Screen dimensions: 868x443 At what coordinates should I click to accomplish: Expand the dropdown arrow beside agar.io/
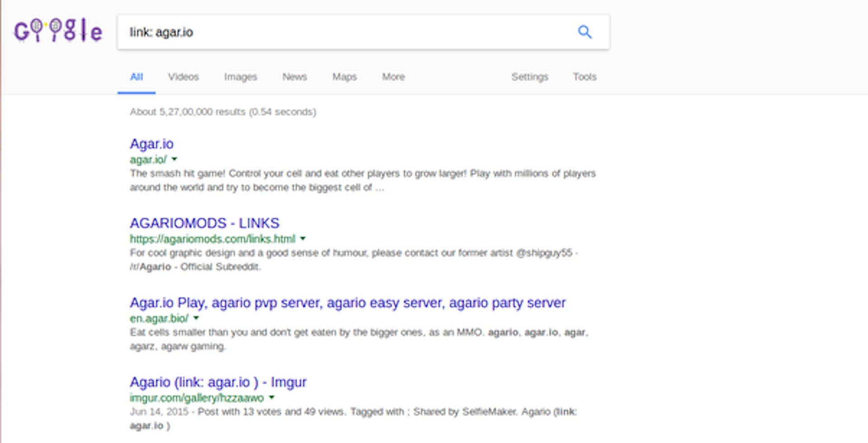pyautogui.click(x=175, y=159)
